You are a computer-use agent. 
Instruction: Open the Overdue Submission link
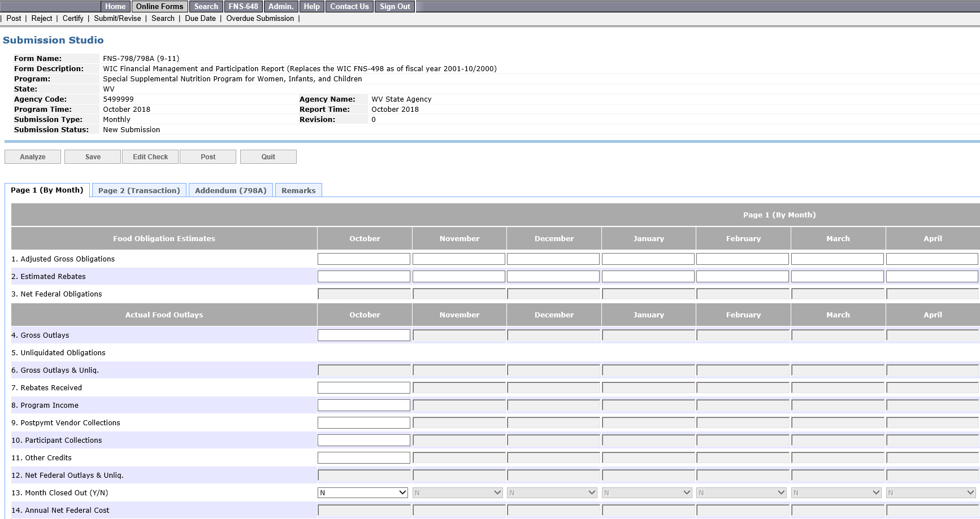pos(260,19)
